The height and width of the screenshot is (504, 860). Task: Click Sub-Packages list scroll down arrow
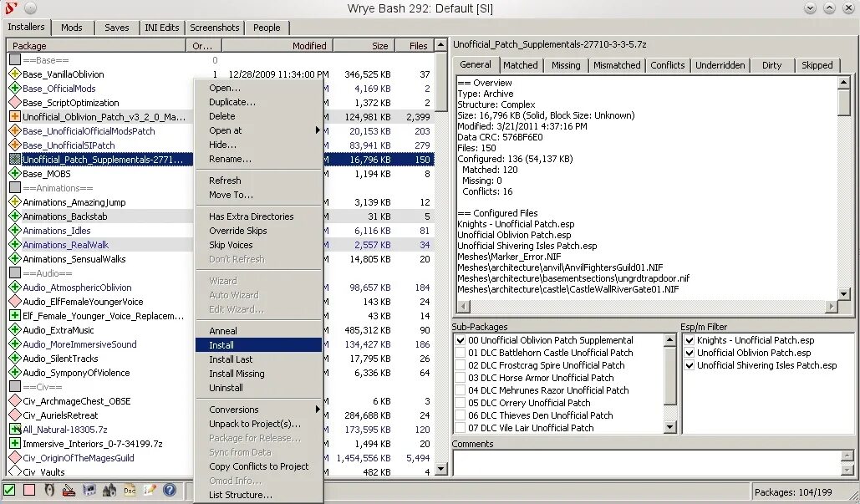pos(669,426)
